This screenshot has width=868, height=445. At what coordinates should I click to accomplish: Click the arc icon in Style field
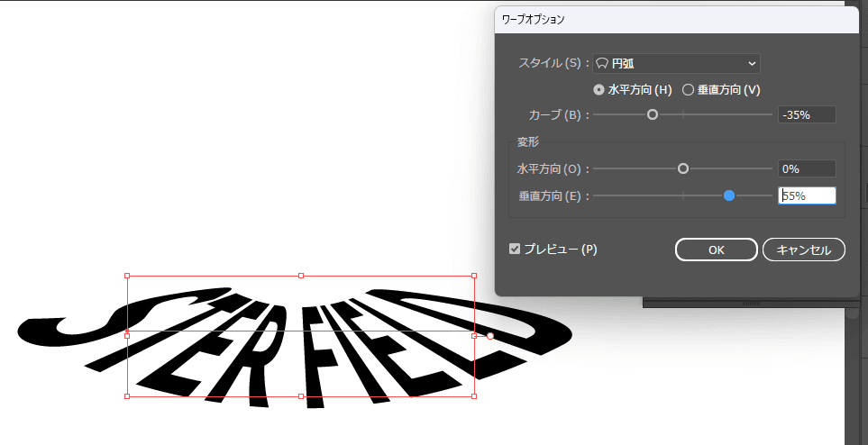click(602, 63)
